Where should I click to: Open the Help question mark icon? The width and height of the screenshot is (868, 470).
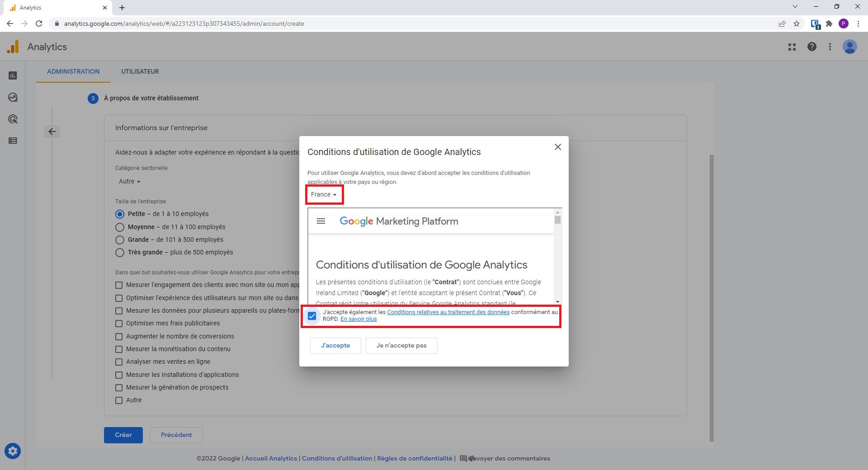[x=812, y=47]
